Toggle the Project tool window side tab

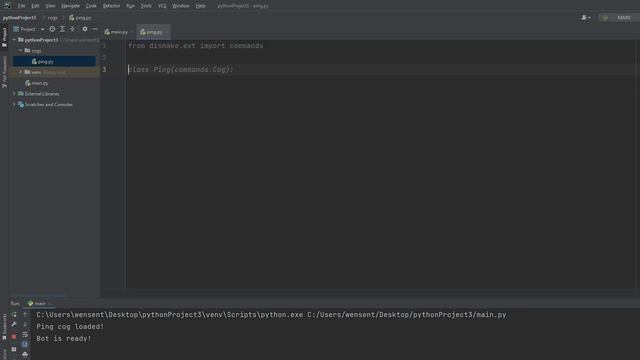[4, 37]
